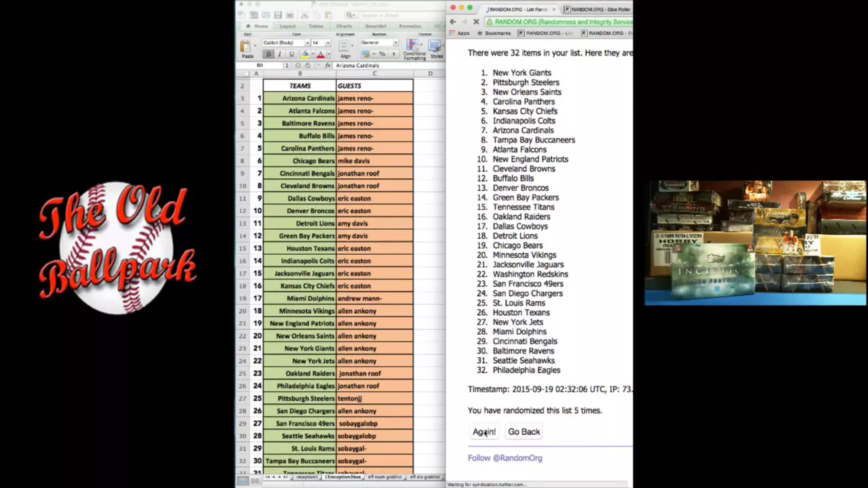Click Philadelphia Eagles in randomized list
This screenshot has width=868, height=488.
(x=526, y=370)
